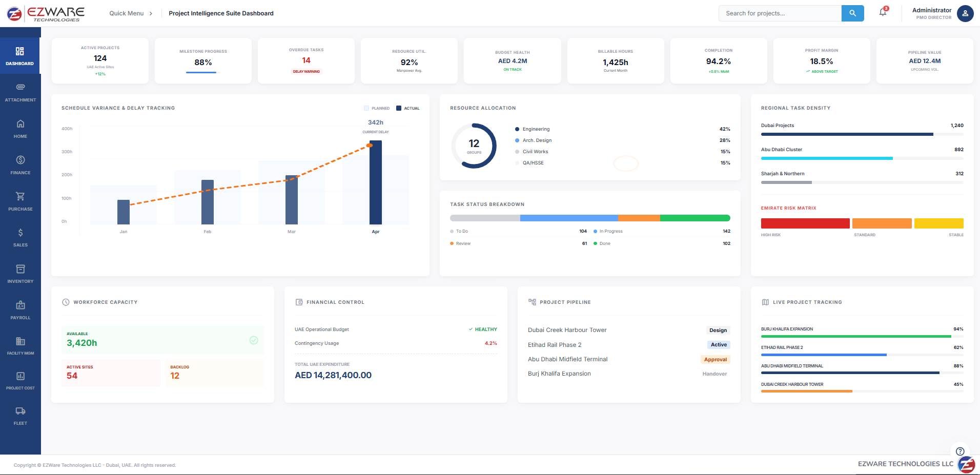This screenshot has height=475, width=980.
Task: Click Handover status for Burj Khalifa Expansion
Action: coord(714,374)
